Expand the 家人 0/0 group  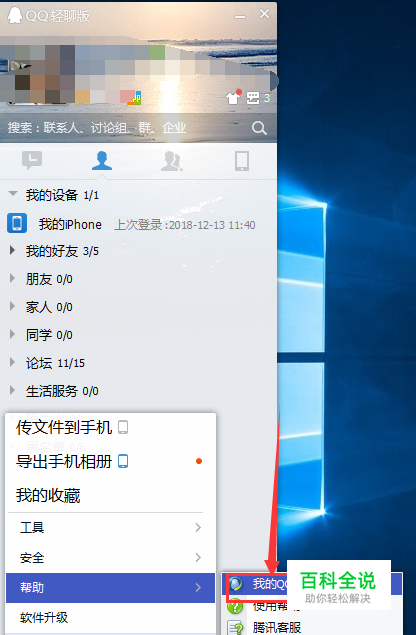click(12, 307)
